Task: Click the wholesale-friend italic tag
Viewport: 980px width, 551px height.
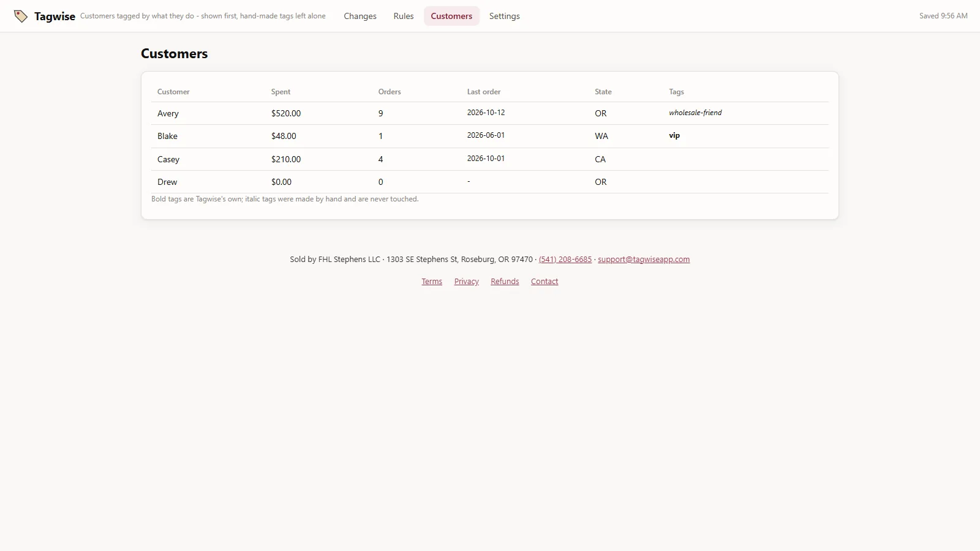Action: 695,113
